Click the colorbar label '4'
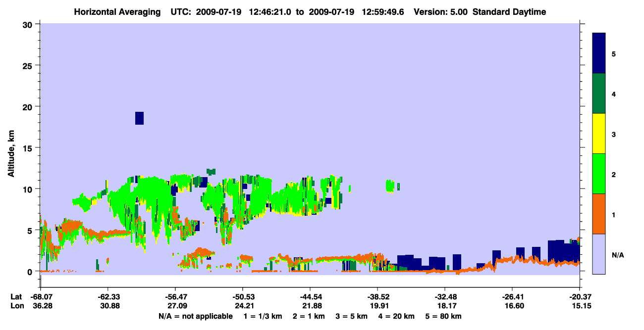 pyautogui.click(x=614, y=94)
